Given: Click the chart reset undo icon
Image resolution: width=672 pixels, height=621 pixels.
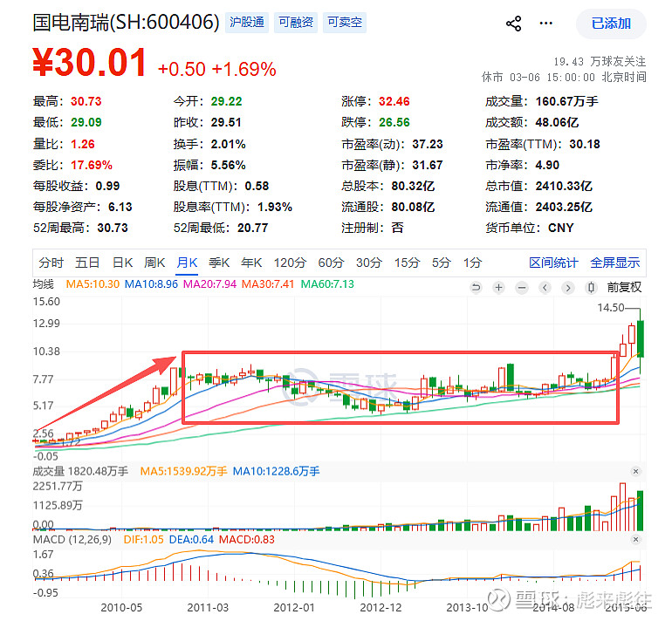Looking at the screenshot, I should click(476, 287).
